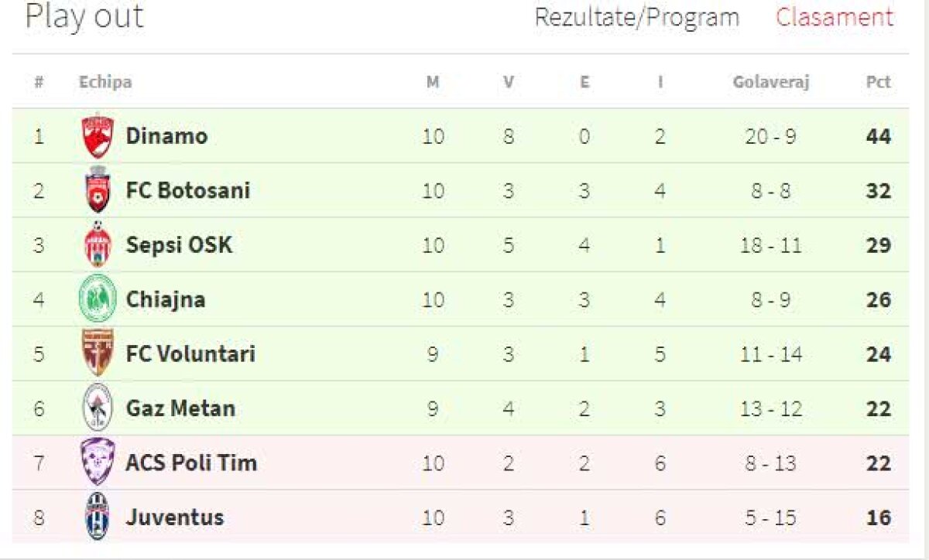Image resolution: width=929 pixels, height=560 pixels.
Task: Click the Play out section heading
Action: tap(84, 17)
